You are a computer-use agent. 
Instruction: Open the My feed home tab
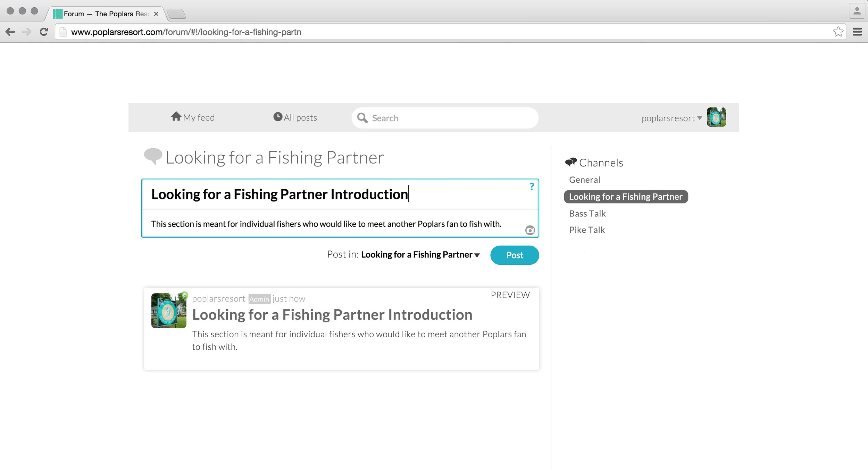(x=193, y=117)
